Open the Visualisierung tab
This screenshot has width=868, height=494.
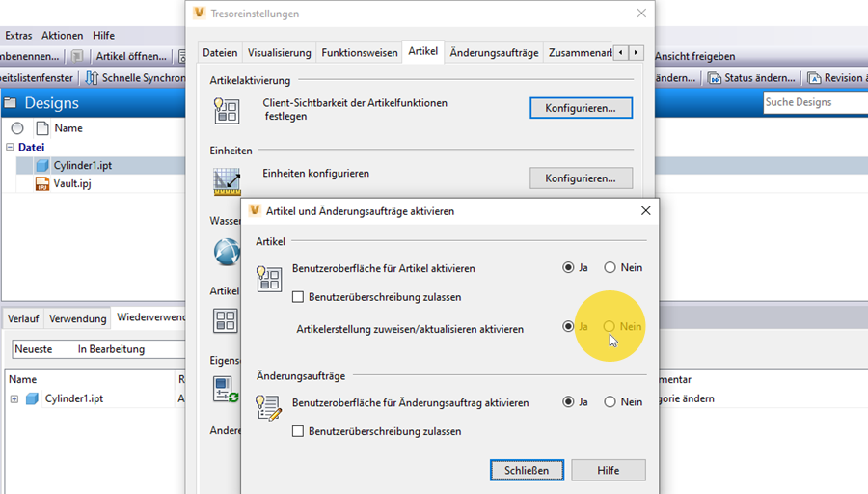(279, 53)
